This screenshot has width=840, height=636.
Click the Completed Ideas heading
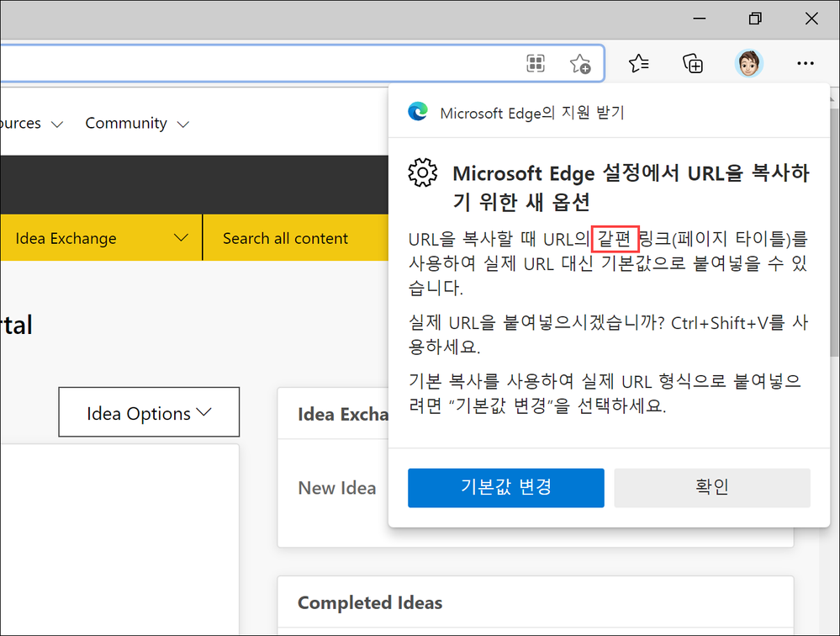370,603
